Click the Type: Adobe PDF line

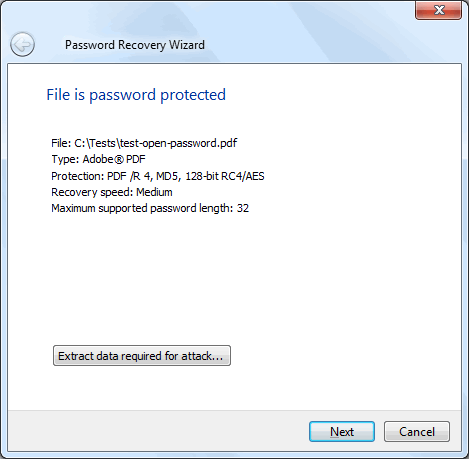pos(98,159)
